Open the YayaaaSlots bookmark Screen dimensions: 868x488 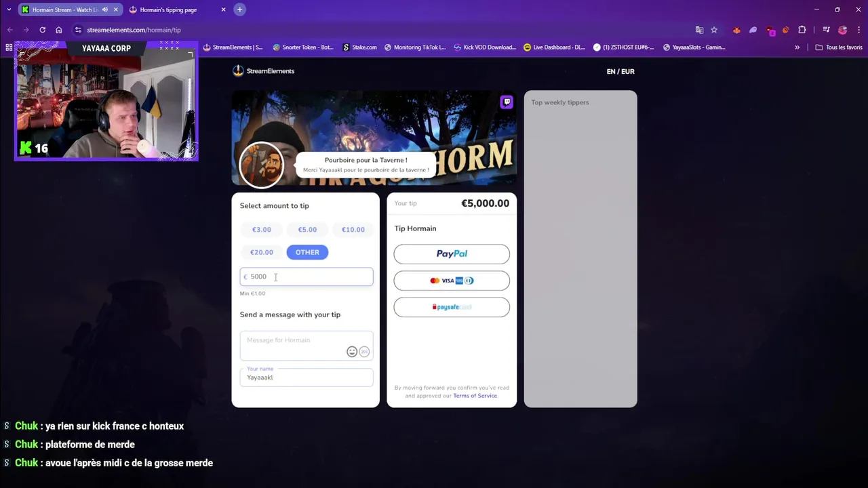[694, 47]
